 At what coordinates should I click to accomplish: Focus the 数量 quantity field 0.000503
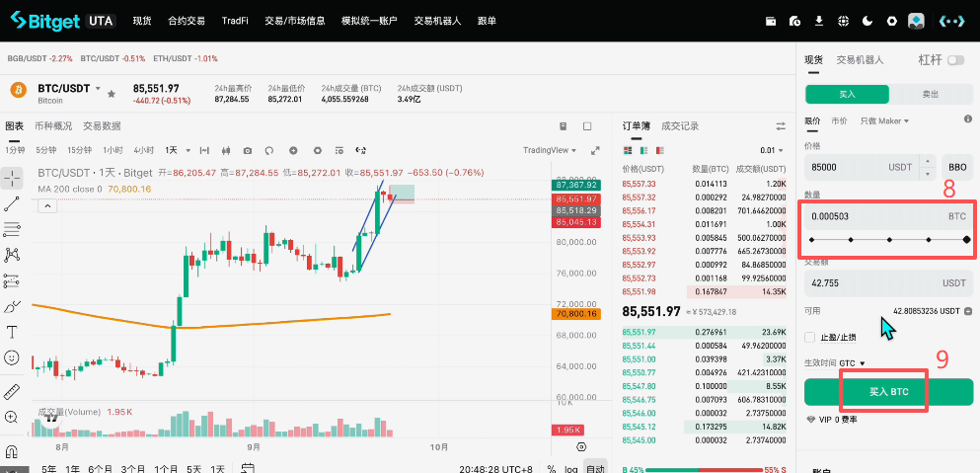click(x=889, y=216)
